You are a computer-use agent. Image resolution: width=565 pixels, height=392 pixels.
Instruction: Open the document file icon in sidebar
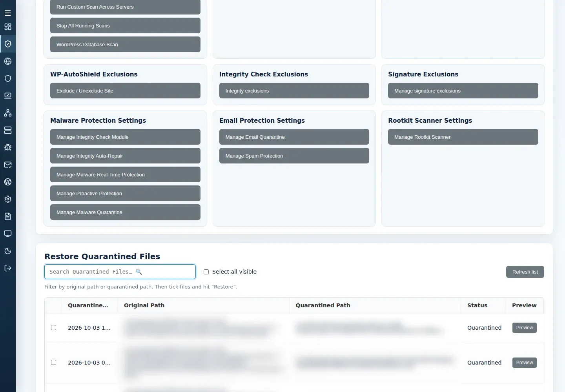(x=8, y=216)
